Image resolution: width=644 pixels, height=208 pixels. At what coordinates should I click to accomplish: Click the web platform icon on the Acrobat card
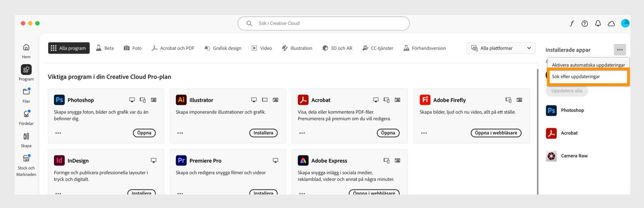coord(397,100)
